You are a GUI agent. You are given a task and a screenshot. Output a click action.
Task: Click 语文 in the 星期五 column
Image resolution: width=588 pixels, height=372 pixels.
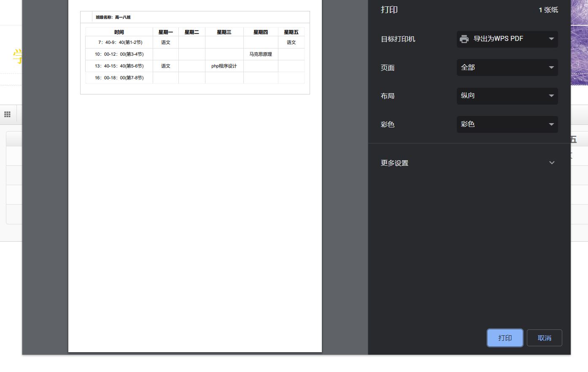pos(291,42)
